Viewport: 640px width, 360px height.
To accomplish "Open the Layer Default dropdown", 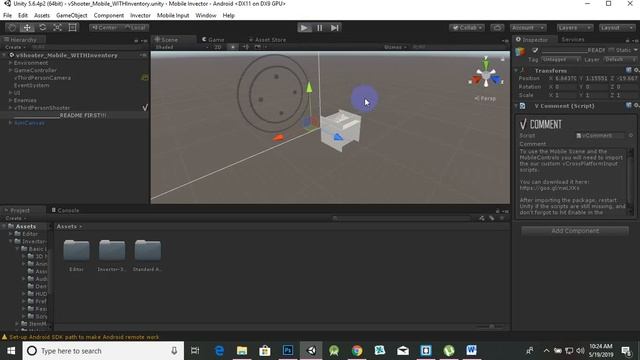I will pos(620,60).
